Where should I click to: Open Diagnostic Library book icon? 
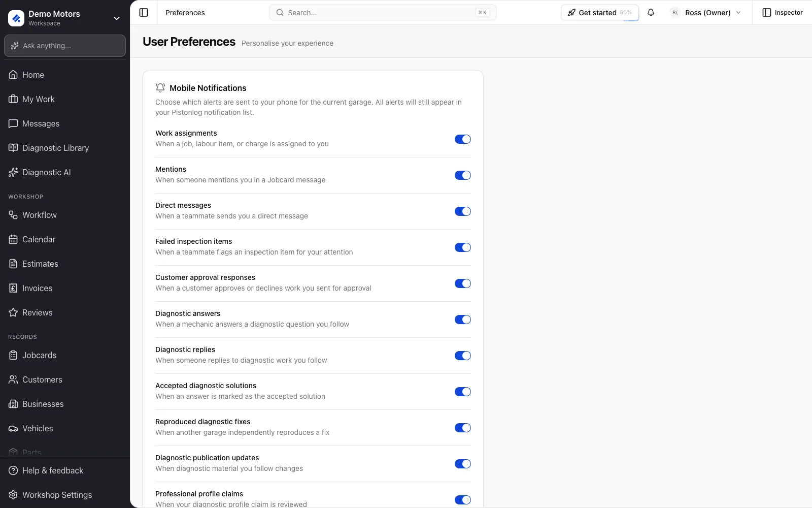click(x=13, y=148)
